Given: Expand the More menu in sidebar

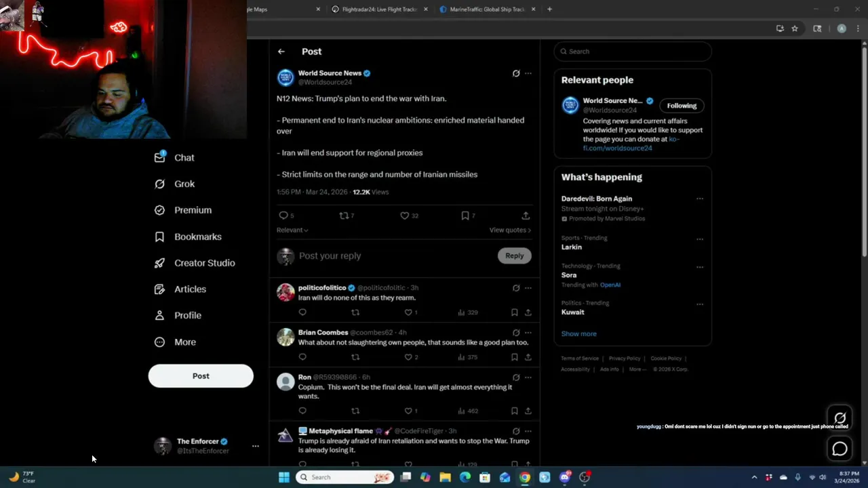Looking at the screenshot, I should coord(175,342).
